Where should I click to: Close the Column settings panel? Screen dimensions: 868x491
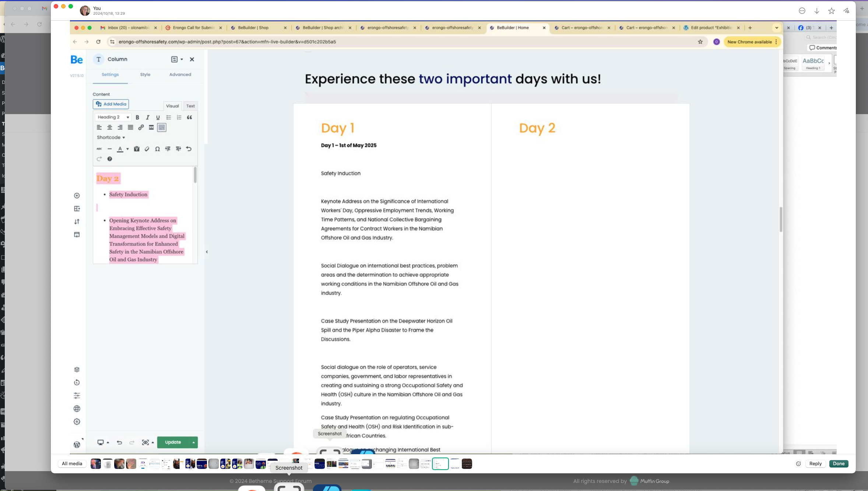192,59
